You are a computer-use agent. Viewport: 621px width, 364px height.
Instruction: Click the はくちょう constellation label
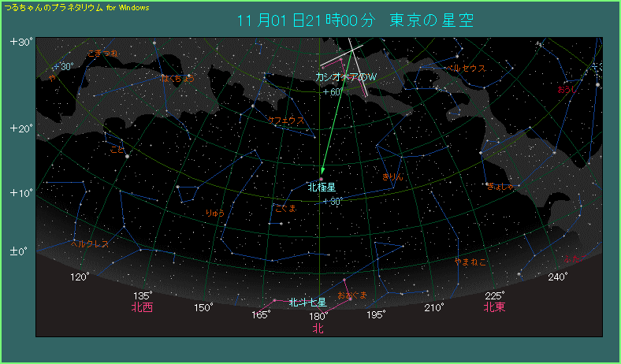[178, 79]
